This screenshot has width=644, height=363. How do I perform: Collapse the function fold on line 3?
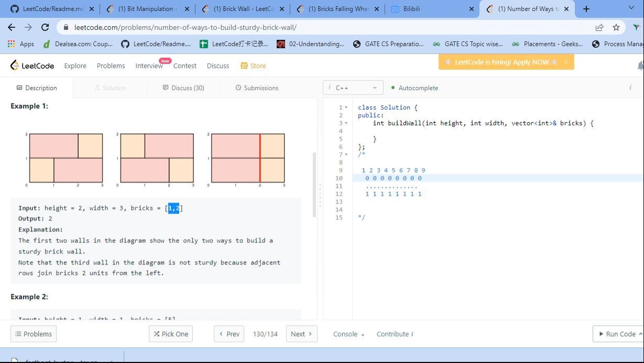pos(346,123)
